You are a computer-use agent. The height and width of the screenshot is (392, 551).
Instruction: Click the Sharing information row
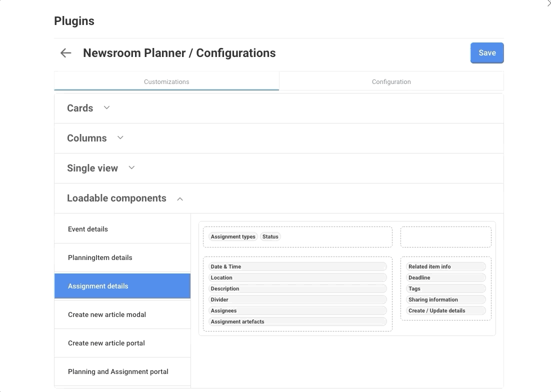pyautogui.click(x=445, y=299)
